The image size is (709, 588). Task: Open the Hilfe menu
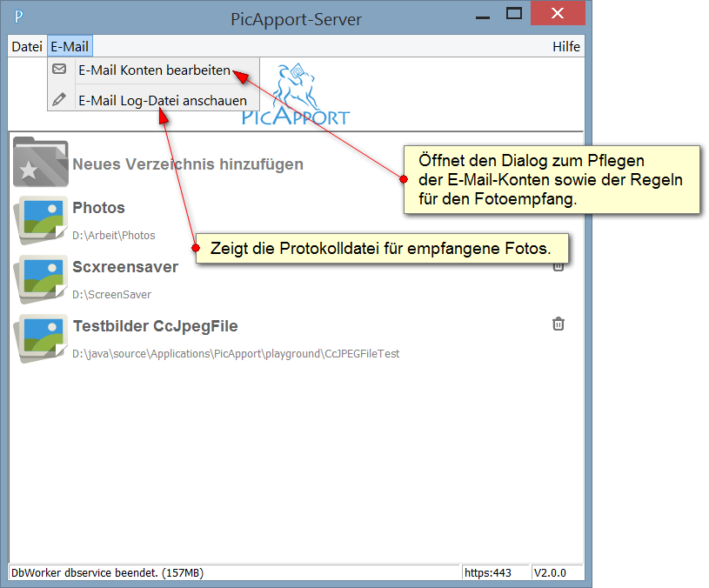click(x=565, y=47)
